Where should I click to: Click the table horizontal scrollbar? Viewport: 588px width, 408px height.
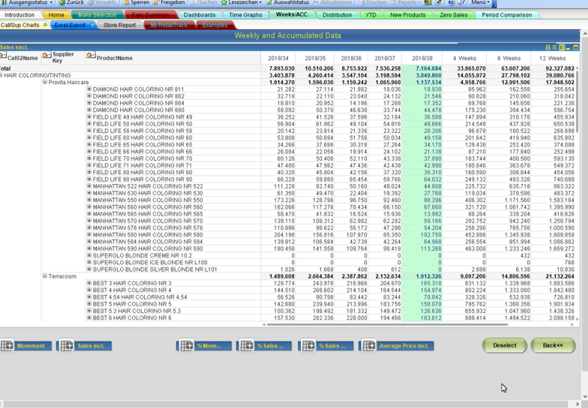(x=386, y=324)
